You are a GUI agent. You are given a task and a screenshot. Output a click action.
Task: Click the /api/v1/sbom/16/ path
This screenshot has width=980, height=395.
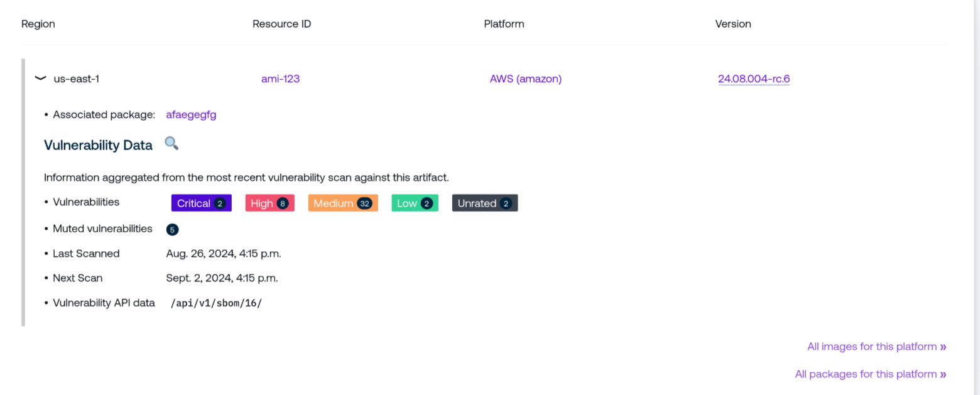[x=216, y=303]
